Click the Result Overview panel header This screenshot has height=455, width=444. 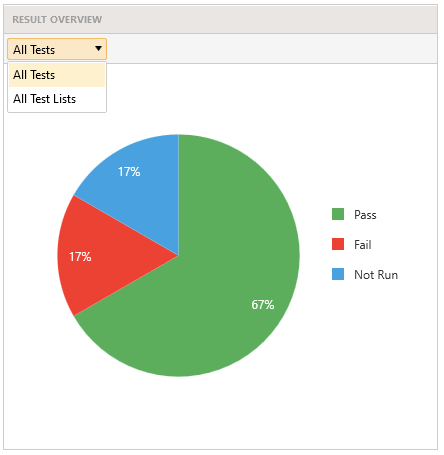tap(221, 19)
